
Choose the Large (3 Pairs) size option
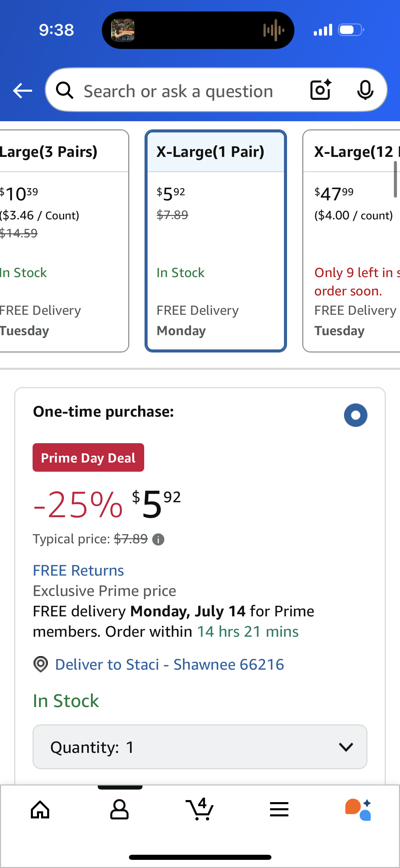click(61, 241)
